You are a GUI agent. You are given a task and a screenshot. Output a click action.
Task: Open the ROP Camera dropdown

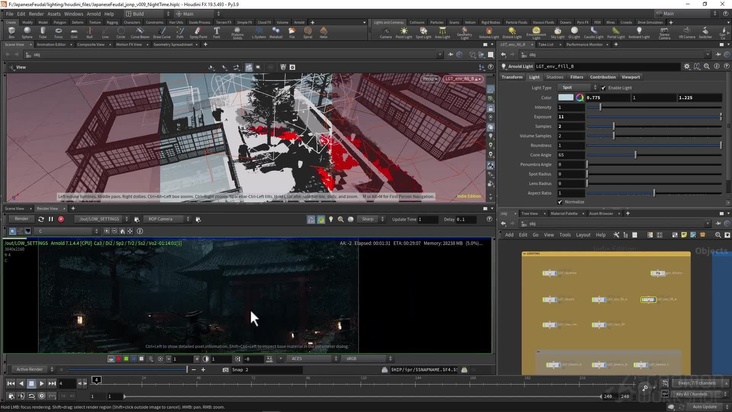point(165,219)
